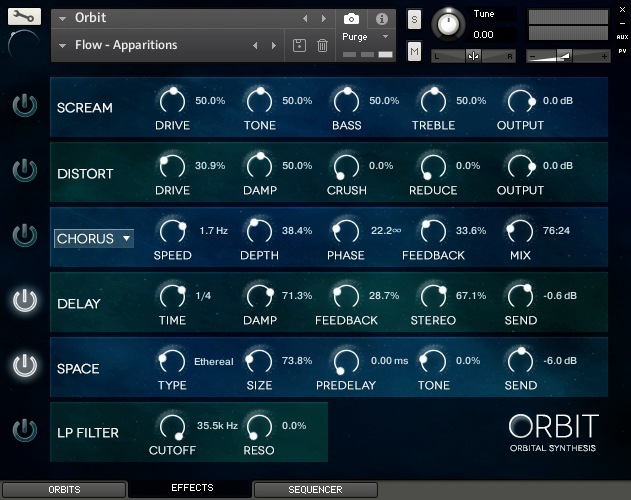Turn off the SPACE effect power button

tap(25, 366)
